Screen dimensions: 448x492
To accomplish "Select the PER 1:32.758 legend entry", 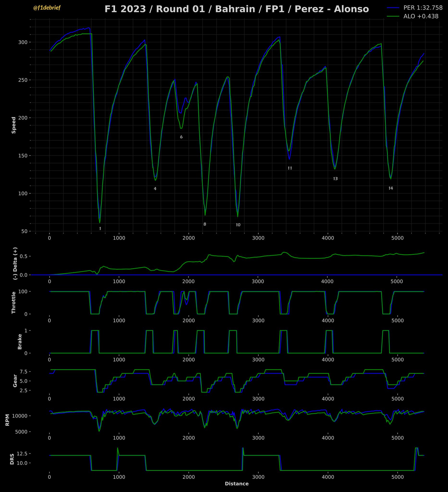I will click(x=423, y=8).
